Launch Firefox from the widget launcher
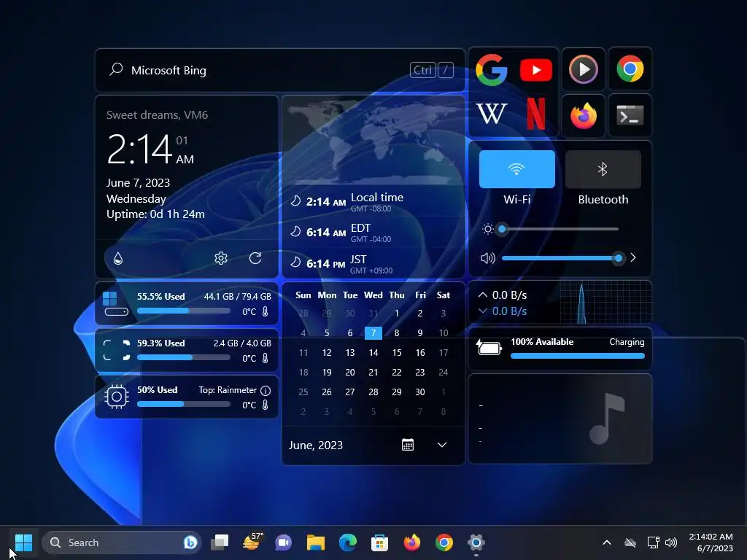This screenshot has height=560, width=747. tap(583, 116)
